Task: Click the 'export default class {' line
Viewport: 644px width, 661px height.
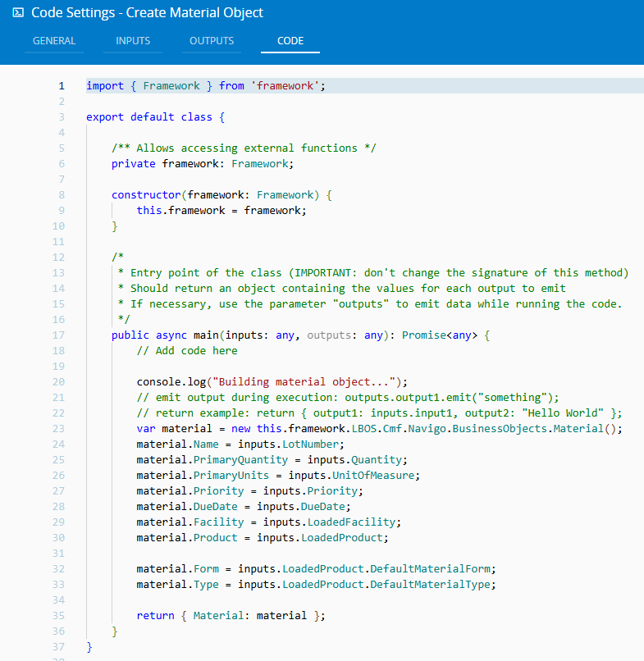Action: click(155, 116)
